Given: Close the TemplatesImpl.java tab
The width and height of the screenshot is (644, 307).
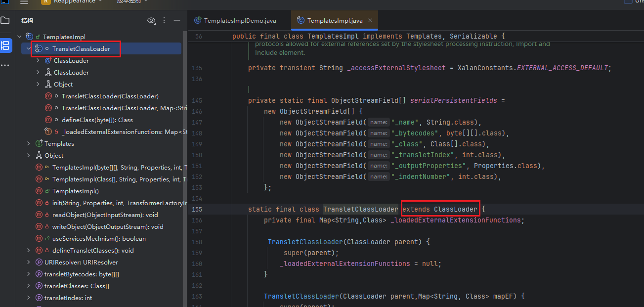Looking at the screenshot, I should pyautogui.click(x=370, y=20).
